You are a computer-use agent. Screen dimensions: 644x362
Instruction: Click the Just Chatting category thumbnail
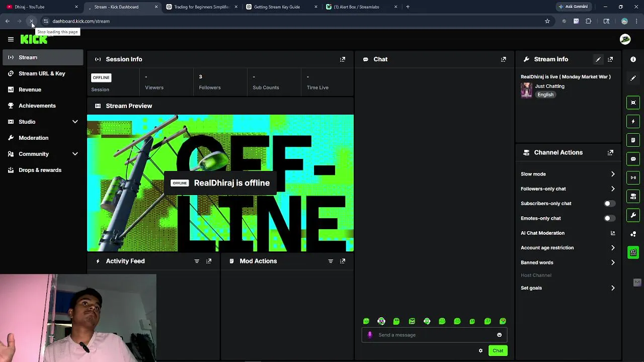click(526, 90)
